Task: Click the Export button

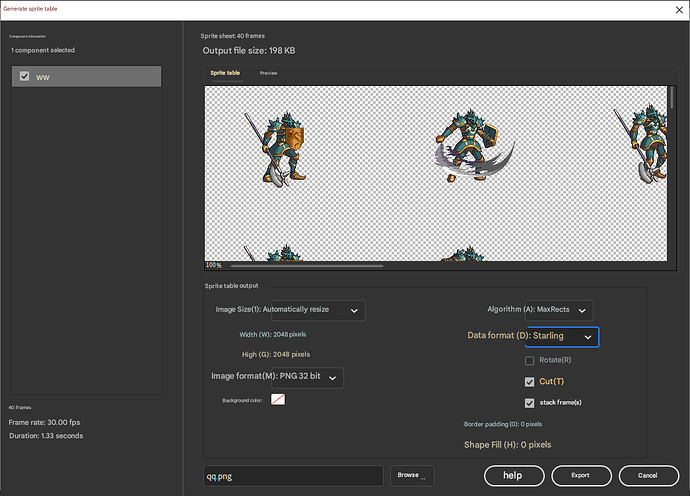Action: [x=581, y=476]
